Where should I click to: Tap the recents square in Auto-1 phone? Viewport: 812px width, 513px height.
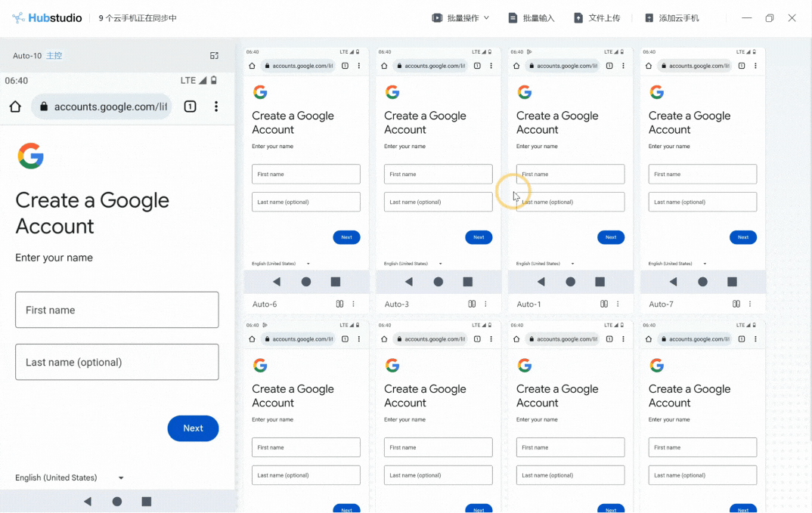pyautogui.click(x=600, y=282)
